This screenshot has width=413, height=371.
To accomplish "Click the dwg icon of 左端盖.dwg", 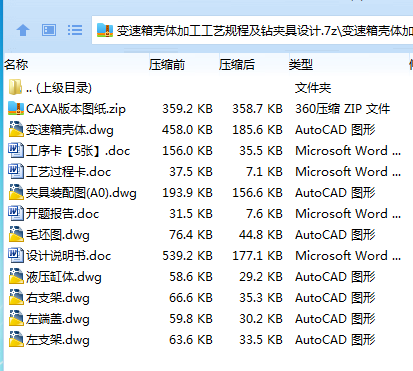I will point(16,318).
